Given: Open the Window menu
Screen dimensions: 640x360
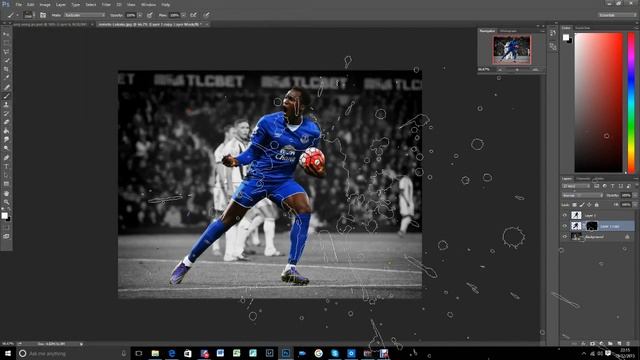Looking at the screenshot, I should pos(148,4).
